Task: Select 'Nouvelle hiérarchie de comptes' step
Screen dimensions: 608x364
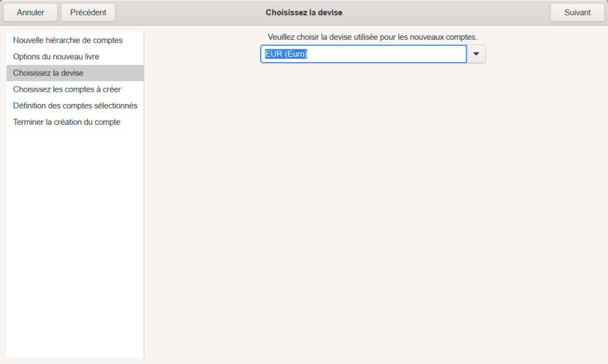Action: (x=68, y=41)
